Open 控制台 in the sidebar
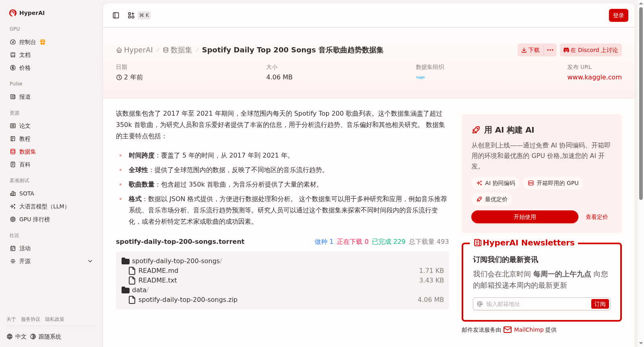 27,42
